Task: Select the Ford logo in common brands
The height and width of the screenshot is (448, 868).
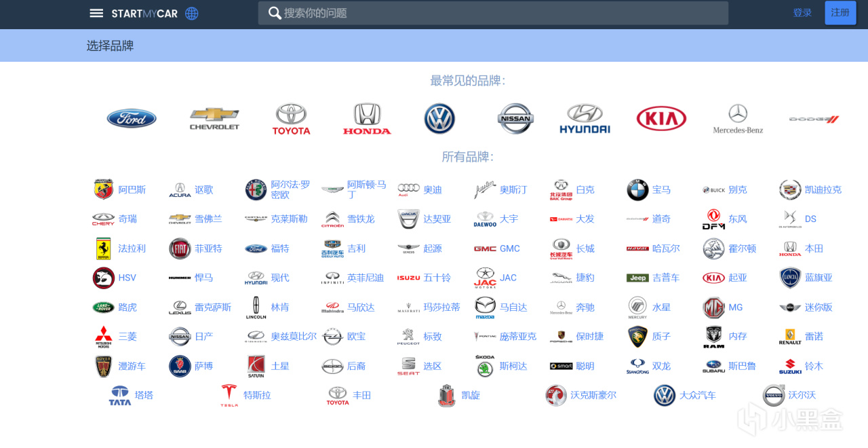Action: [132, 119]
